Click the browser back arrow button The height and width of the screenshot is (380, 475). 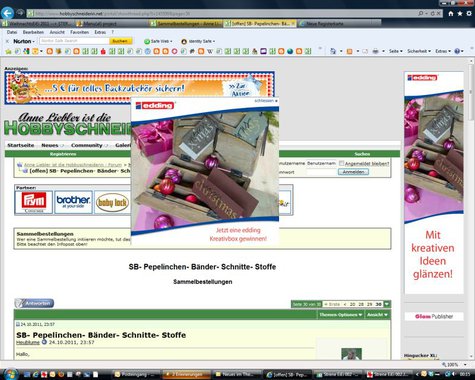[x=7, y=13]
